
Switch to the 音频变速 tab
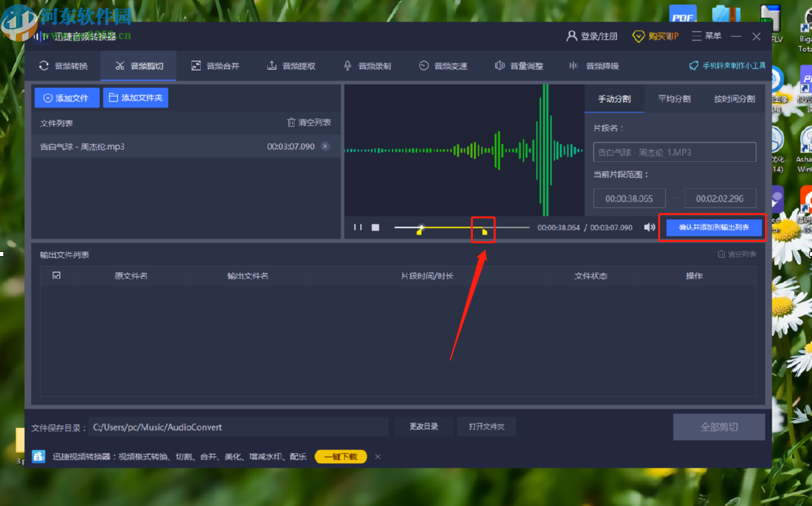(x=443, y=66)
